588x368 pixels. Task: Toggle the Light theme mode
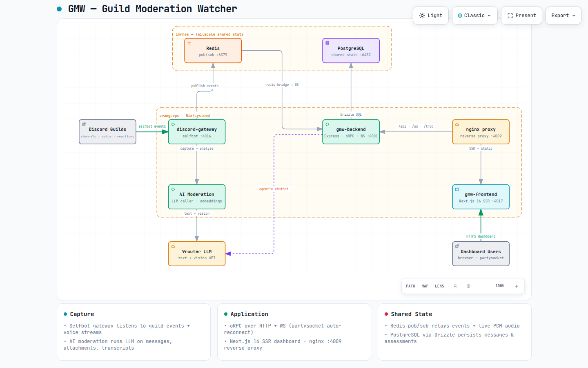point(431,16)
